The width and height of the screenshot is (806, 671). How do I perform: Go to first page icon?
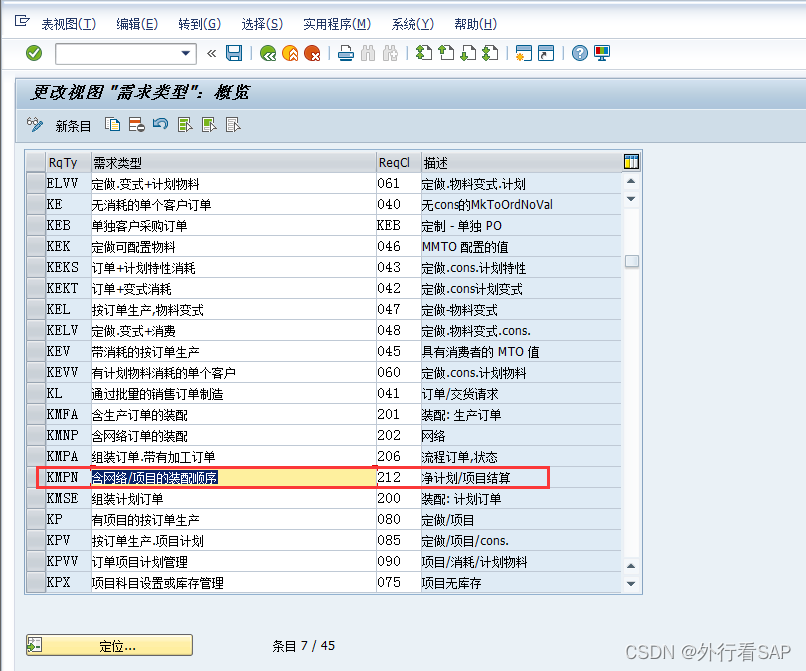424,53
